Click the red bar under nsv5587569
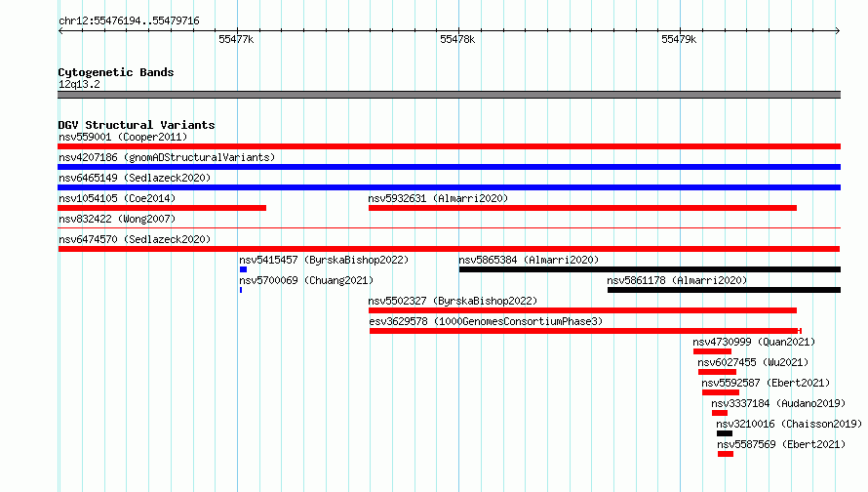The image size is (868, 492). coord(726,454)
